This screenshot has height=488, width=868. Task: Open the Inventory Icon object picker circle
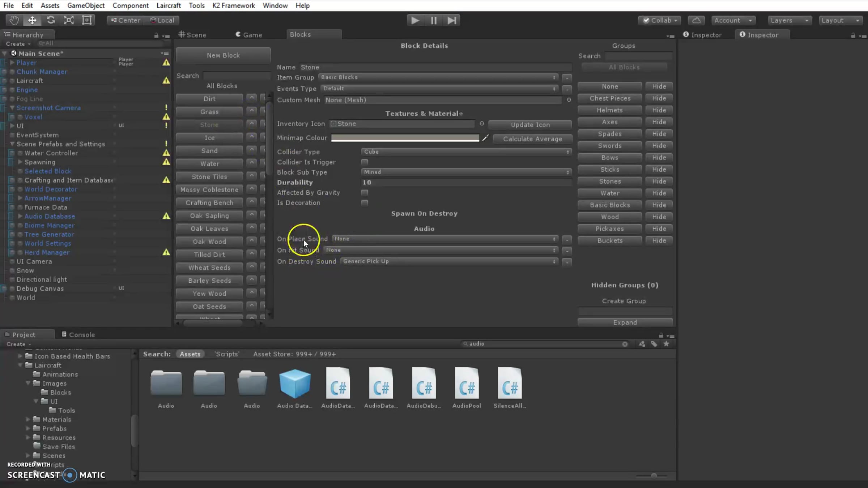click(482, 124)
